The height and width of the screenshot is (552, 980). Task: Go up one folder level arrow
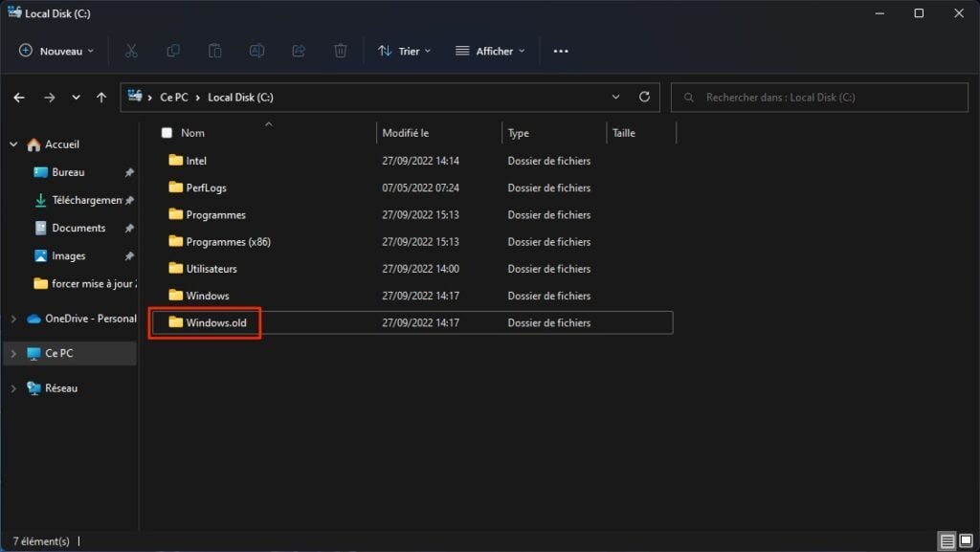tap(101, 98)
